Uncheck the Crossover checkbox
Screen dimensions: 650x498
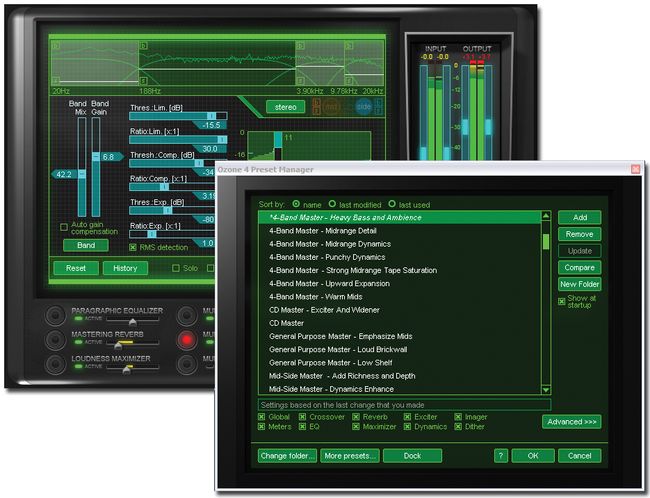tap(303, 417)
